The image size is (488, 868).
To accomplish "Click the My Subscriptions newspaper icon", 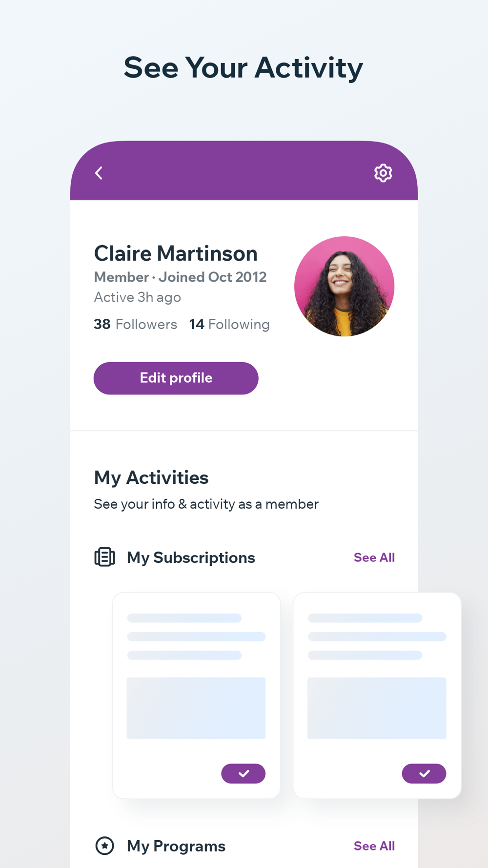I will (104, 557).
